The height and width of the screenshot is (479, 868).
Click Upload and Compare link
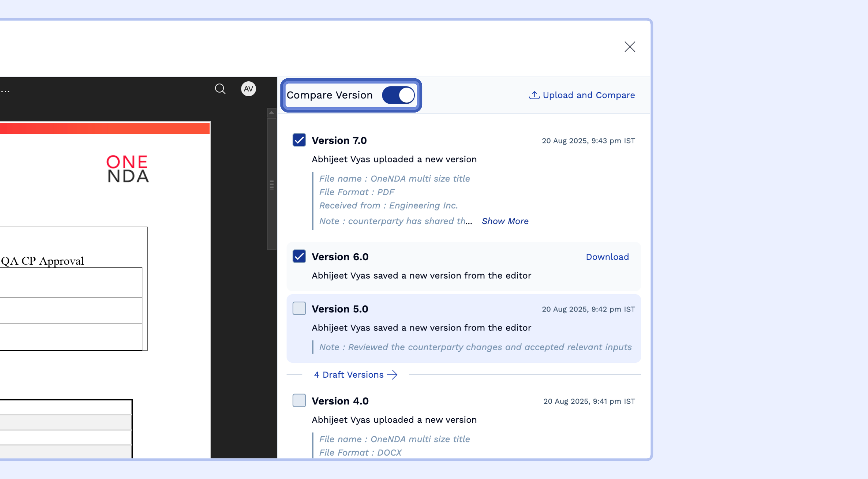tap(588, 95)
